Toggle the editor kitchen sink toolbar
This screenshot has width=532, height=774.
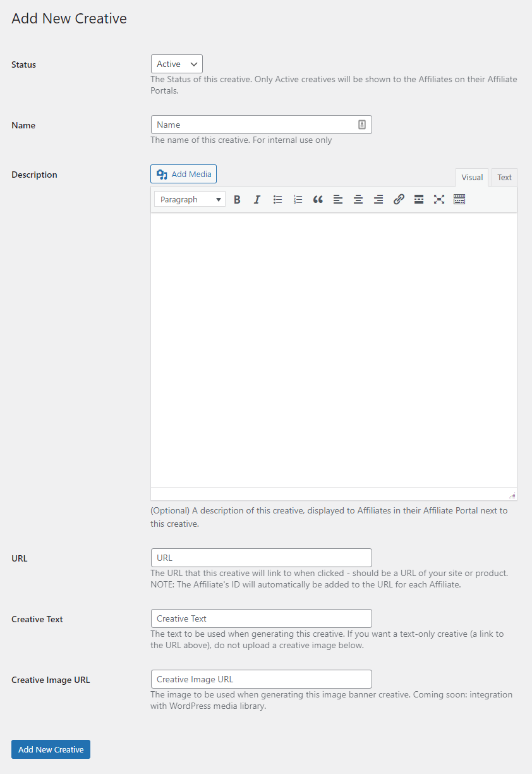click(459, 199)
